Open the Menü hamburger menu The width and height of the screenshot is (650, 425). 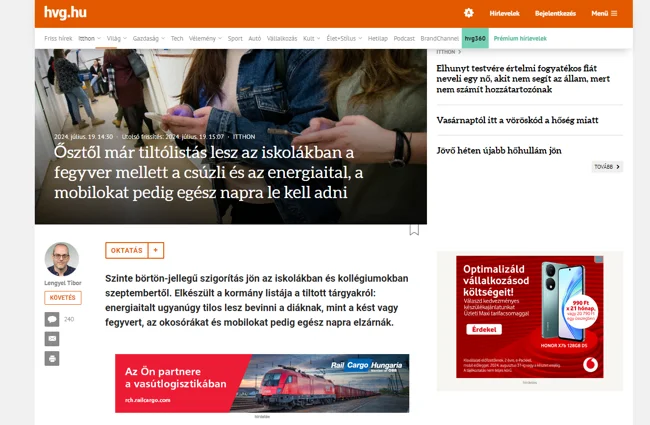coord(604,13)
